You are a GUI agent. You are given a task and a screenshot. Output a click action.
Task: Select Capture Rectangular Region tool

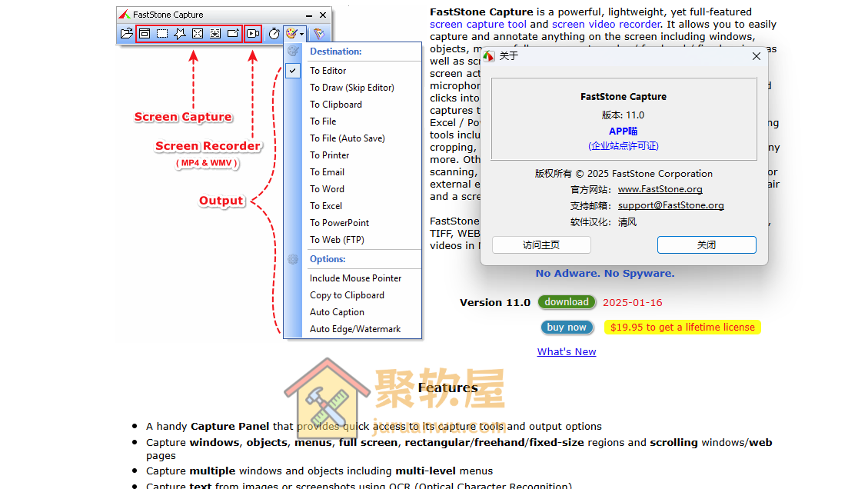click(x=162, y=34)
